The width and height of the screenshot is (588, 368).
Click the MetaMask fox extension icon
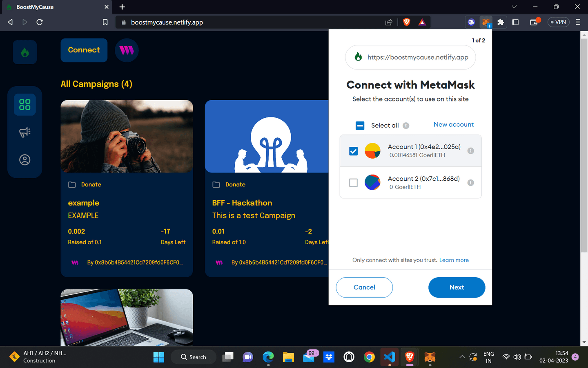(x=486, y=22)
